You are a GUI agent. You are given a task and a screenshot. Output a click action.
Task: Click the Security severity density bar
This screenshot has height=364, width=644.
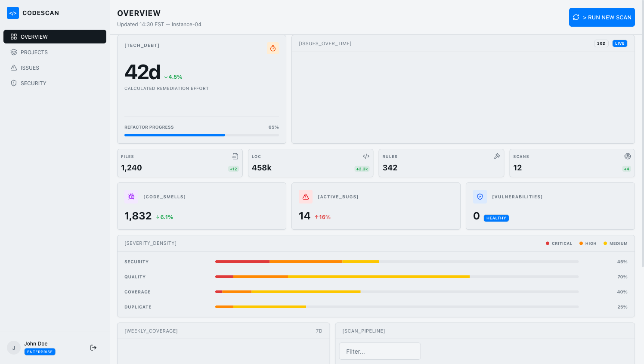397,262
